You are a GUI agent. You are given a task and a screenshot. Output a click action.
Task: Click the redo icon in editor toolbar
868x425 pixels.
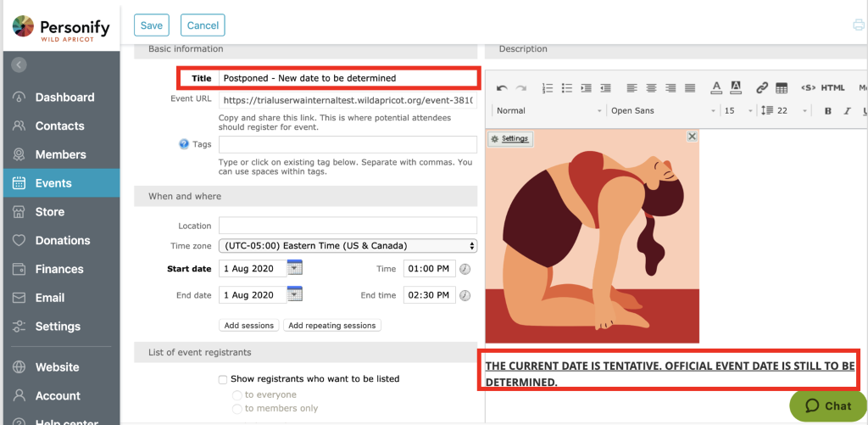tap(521, 87)
